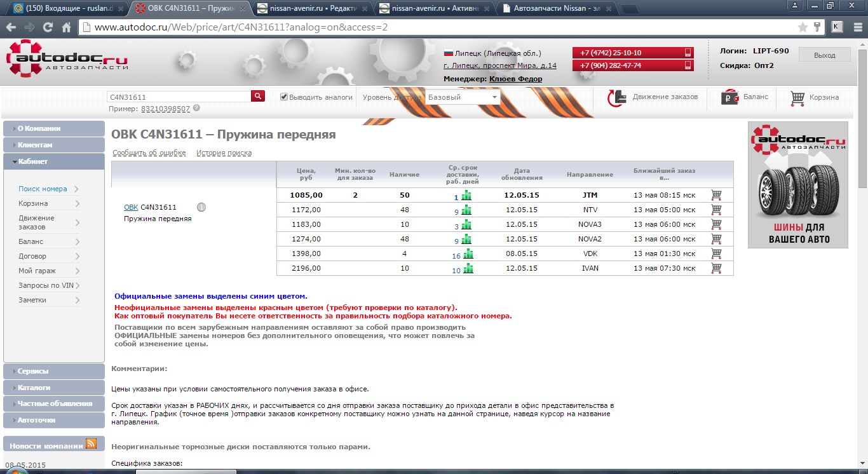
Task: Click the help question mark near example number
Action: [196, 108]
